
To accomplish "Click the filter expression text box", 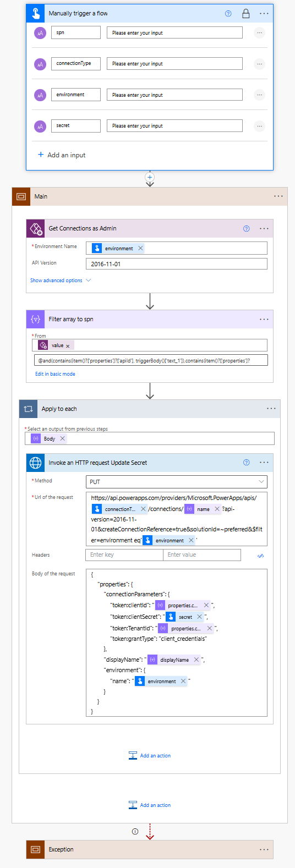I will pos(151,360).
